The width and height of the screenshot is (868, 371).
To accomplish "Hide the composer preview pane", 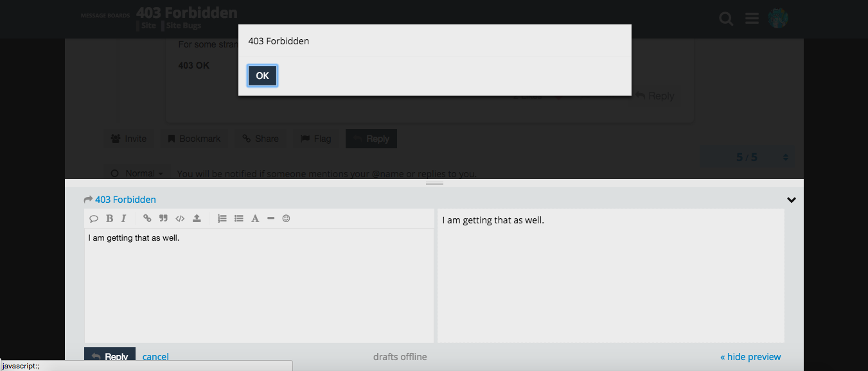I will click(x=750, y=356).
